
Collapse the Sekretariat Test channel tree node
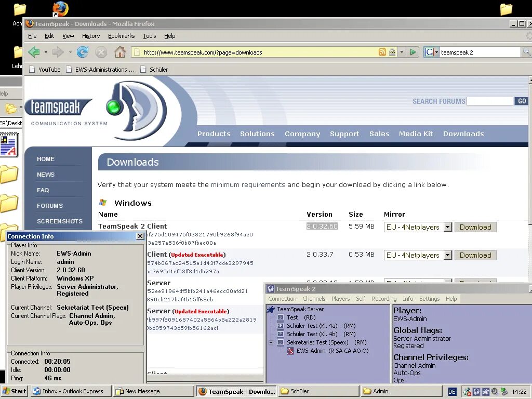click(271, 342)
